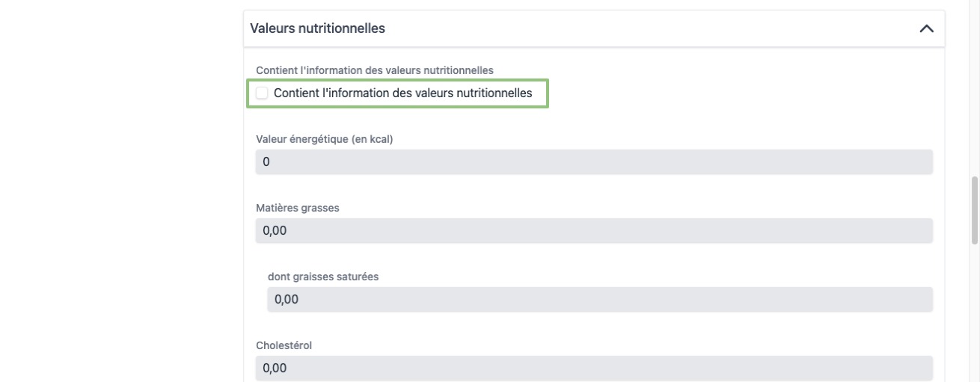
Task: Click the Matières grasses field label
Action: [x=298, y=208]
